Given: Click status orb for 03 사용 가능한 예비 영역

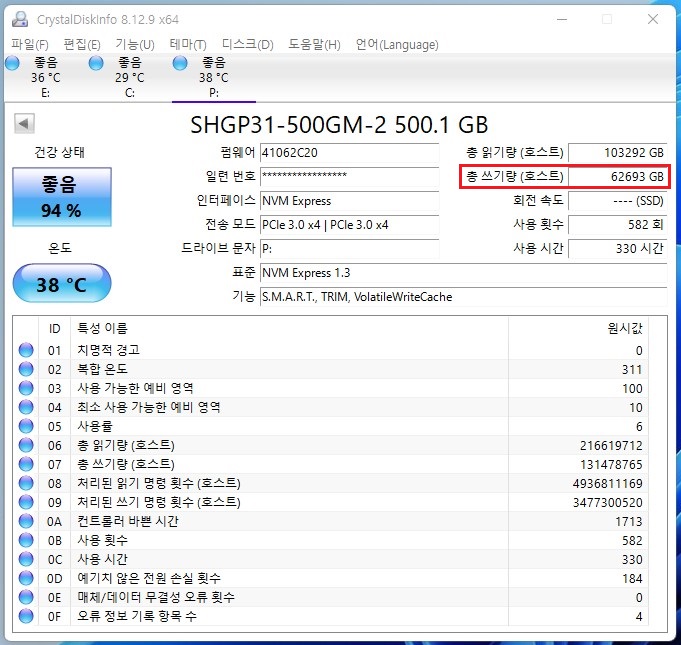Looking at the screenshot, I should (26, 388).
